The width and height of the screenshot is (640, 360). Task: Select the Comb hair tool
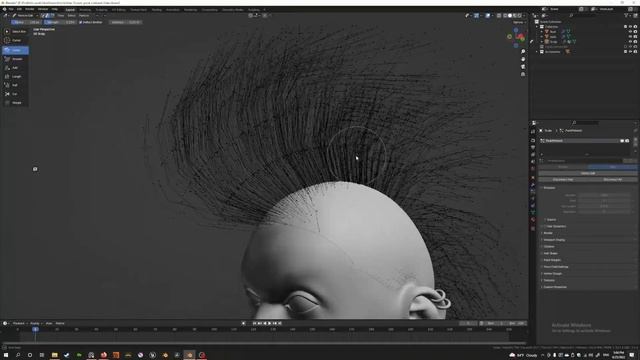(x=16, y=50)
